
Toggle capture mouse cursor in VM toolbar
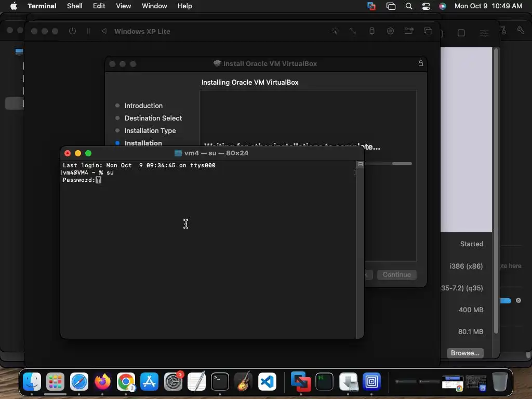(x=335, y=31)
